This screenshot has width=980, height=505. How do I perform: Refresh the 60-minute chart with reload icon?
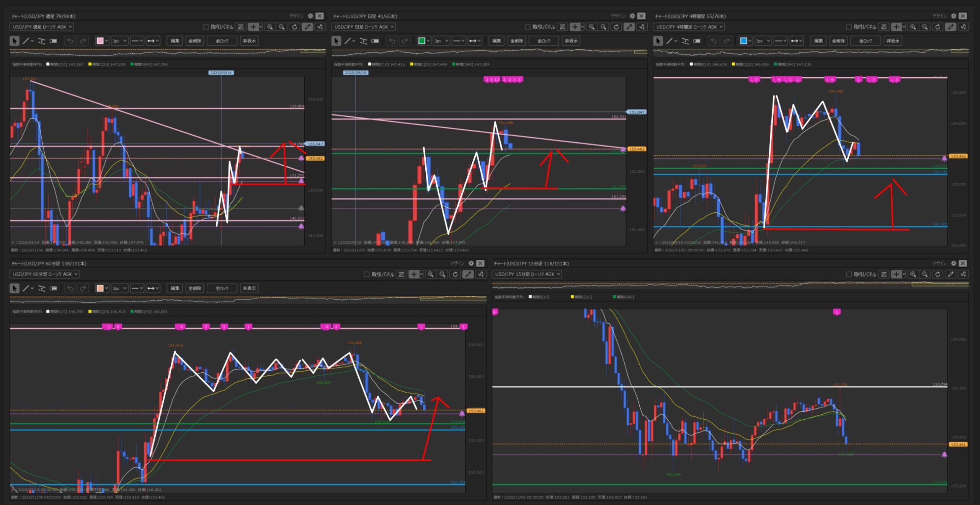click(x=455, y=274)
